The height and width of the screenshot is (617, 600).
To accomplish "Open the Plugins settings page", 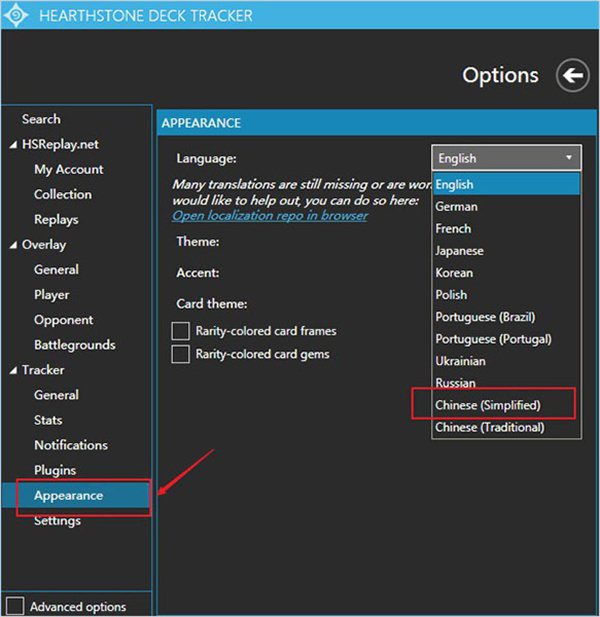I will (55, 470).
